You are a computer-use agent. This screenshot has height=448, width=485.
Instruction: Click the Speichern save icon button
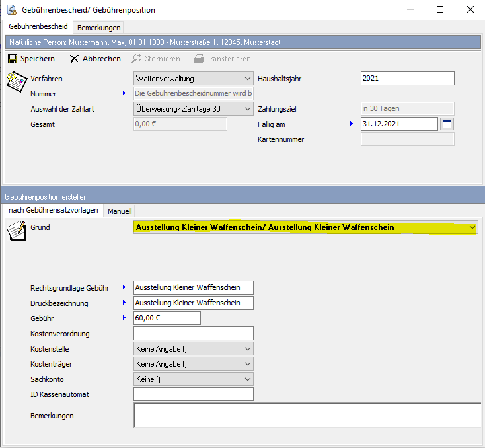click(x=12, y=59)
